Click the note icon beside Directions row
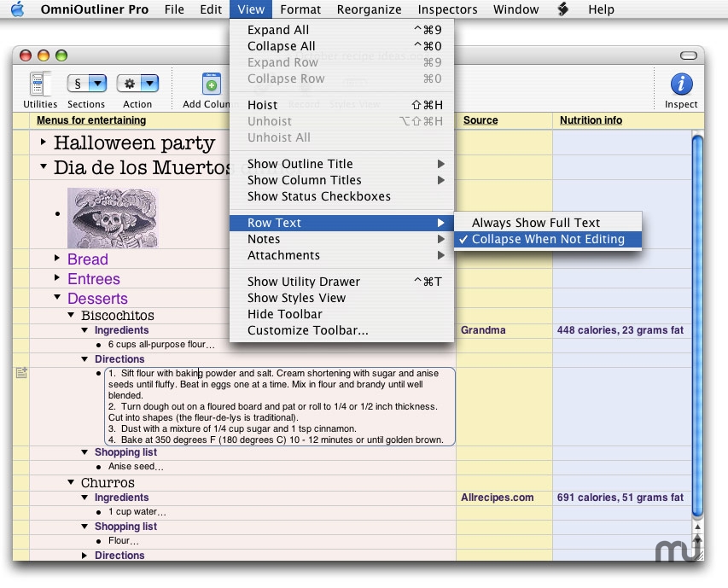This screenshot has width=728, height=588. pyautogui.click(x=21, y=373)
